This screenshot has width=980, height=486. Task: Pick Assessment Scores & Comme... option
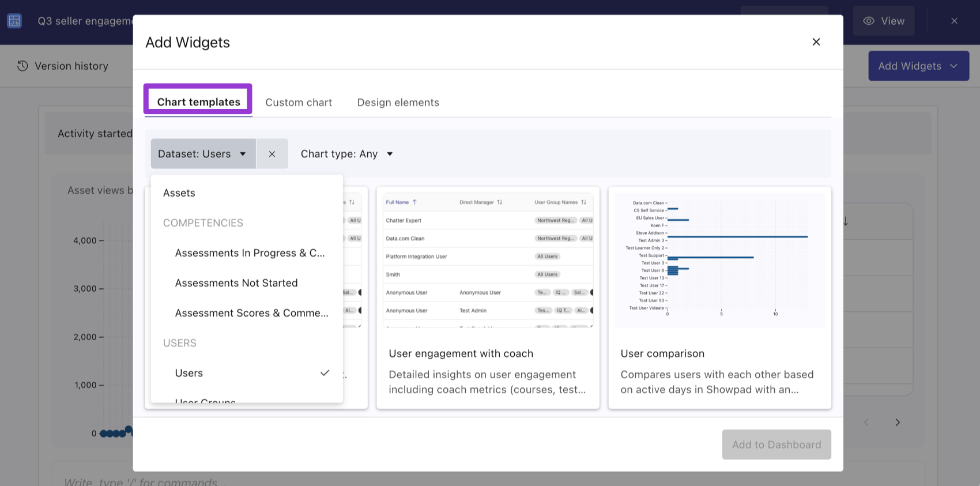[x=247, y=313]
